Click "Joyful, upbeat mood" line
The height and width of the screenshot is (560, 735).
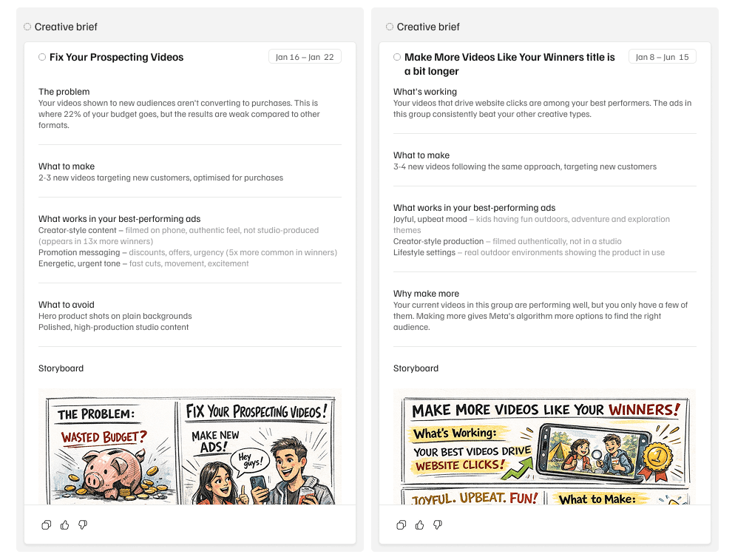[x=532, y=225]
